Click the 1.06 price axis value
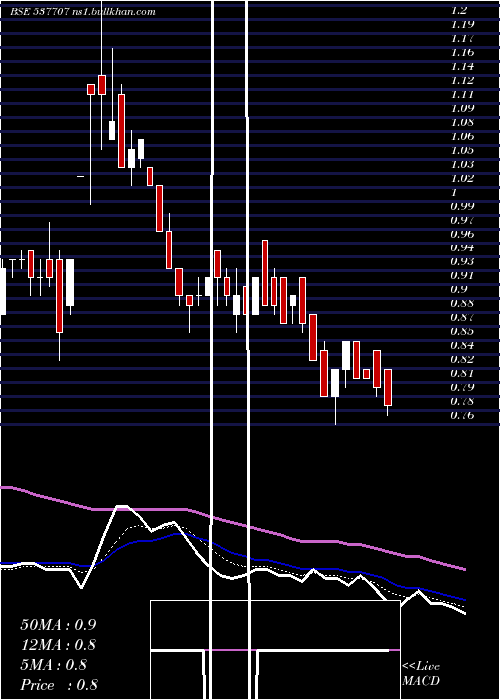The width and height of the screenshot is (500, 700). pos(462,136)
